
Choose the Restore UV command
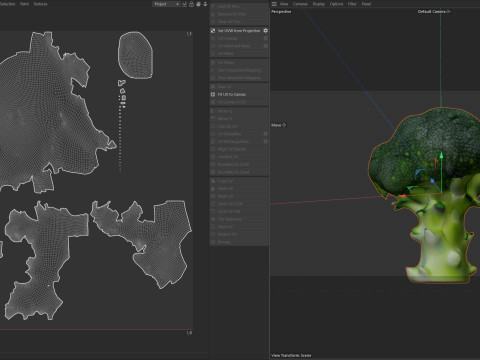pyautogui.click(x=227, y=234)
